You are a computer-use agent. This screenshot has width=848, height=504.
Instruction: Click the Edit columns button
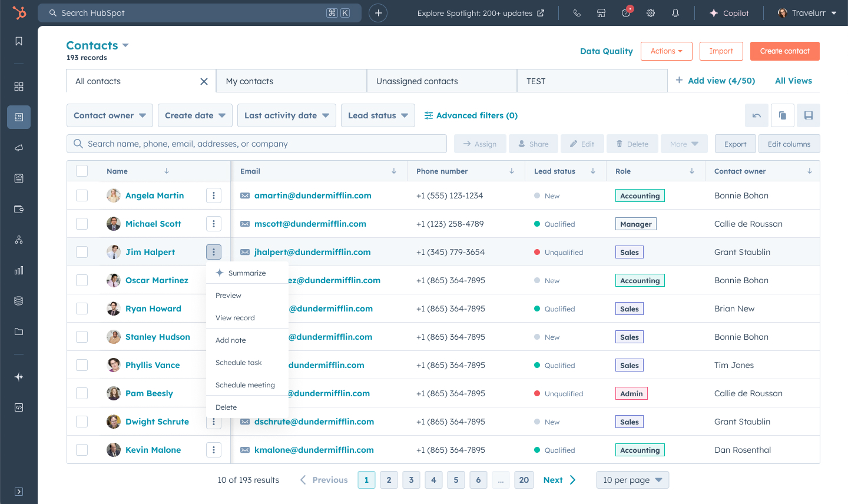789,144
